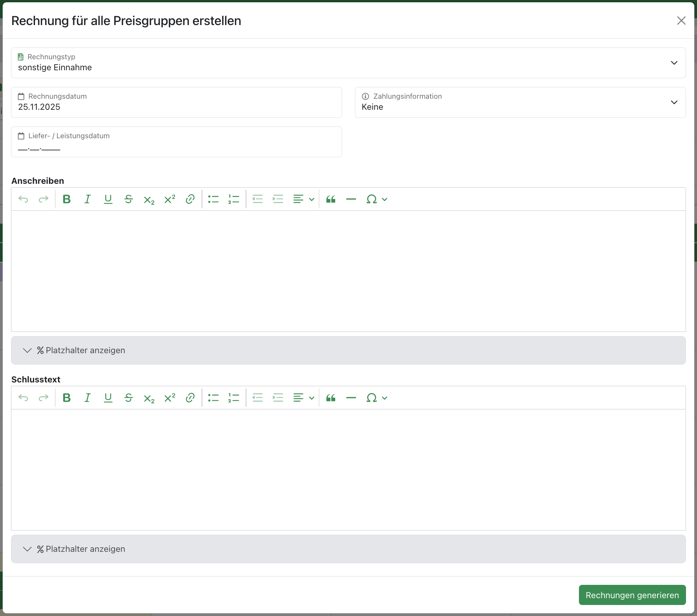697x616 pixels.
Task: Apply subscript in Anschreiben editor
Action: (x=149, y=199)
